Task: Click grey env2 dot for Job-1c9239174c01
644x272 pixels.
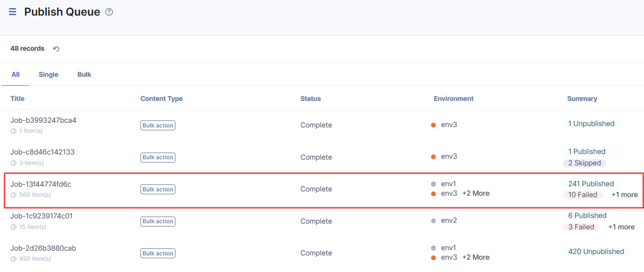Action: pyautogui.click(x=434, y=221)
